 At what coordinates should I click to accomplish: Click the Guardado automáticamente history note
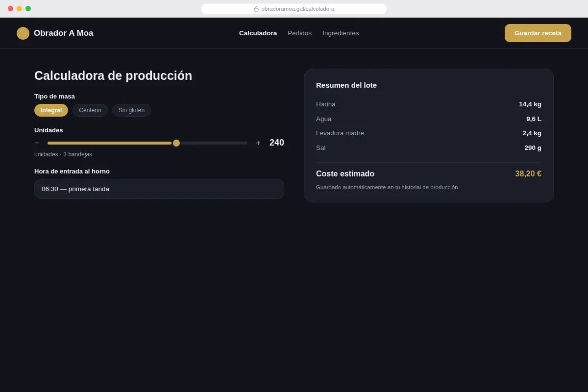(387, 187)
